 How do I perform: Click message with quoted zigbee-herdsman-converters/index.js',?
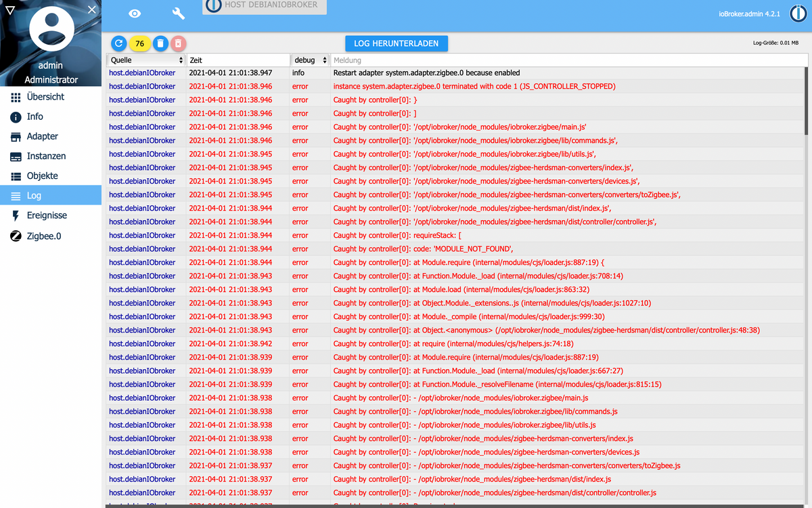483,167
